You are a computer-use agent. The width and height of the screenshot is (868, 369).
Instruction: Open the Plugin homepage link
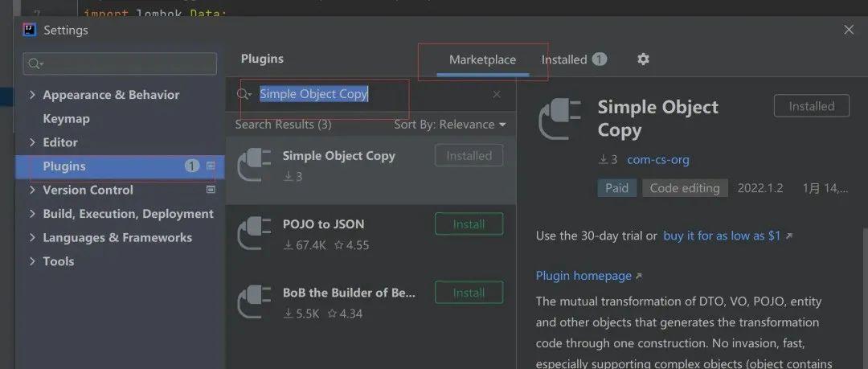pyautogui.click(x=583, y=276)
